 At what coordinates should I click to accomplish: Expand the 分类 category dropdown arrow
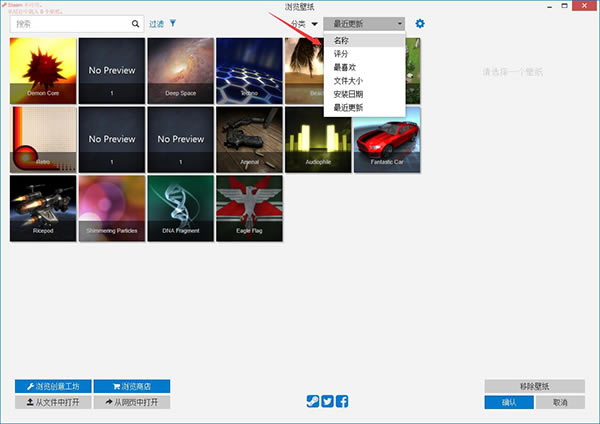(315, 24)
